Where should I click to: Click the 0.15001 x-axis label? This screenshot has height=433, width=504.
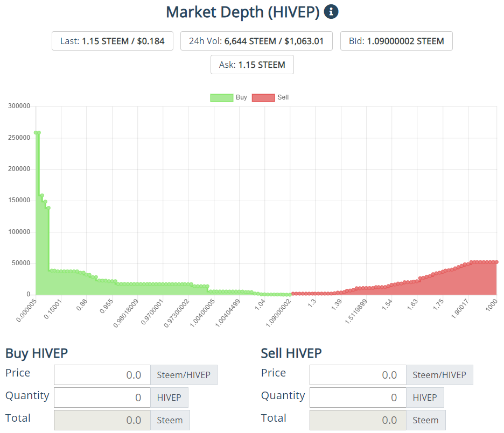[52, 309]
